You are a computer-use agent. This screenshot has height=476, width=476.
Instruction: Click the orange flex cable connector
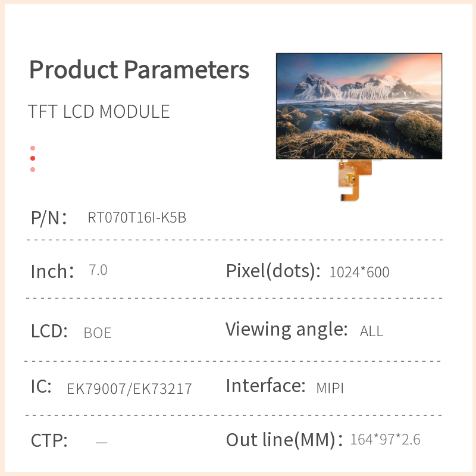coord(353,180)
